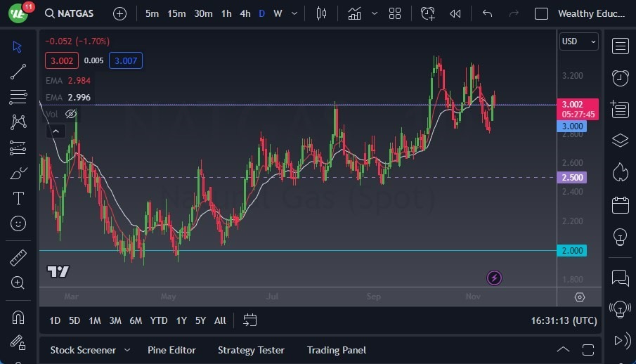Toggle the magnet snap mode
The height and width of the screenshot is (364, 636).
click(18, 317)
